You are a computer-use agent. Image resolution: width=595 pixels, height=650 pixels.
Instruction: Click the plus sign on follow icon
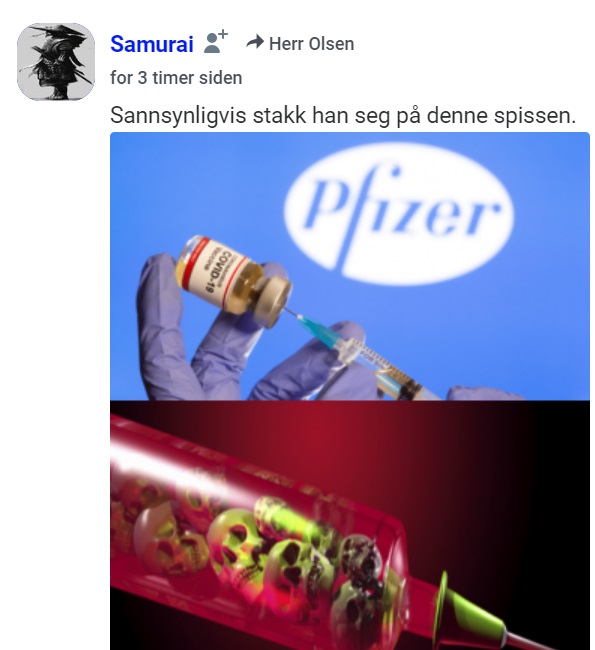point(223,33)
